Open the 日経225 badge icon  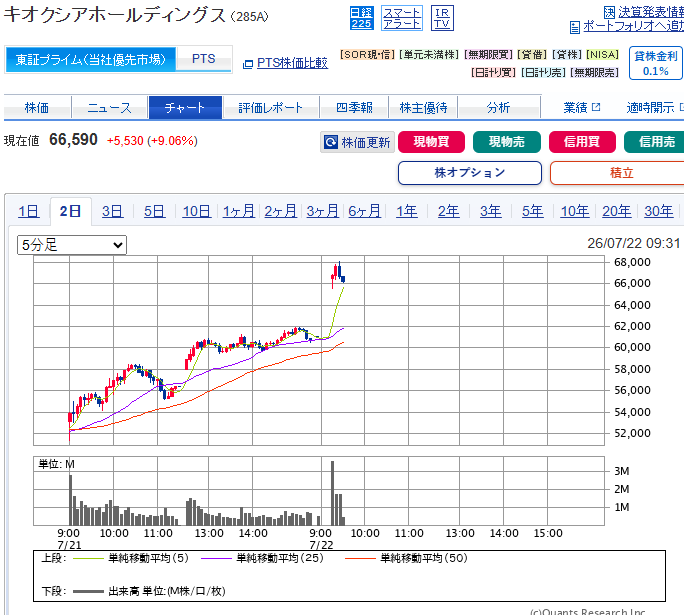tap(362, 18)
